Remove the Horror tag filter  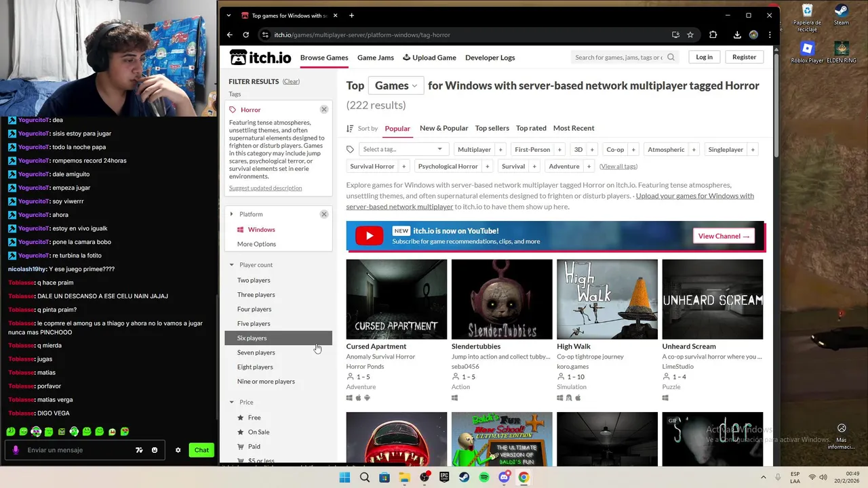point(323,109)
